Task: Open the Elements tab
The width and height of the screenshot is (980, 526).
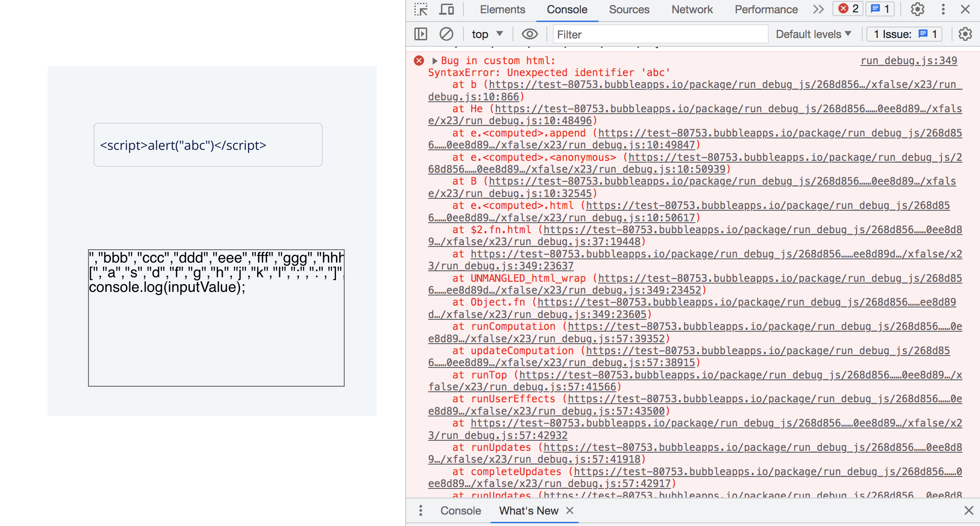Action: pos(502,10)
